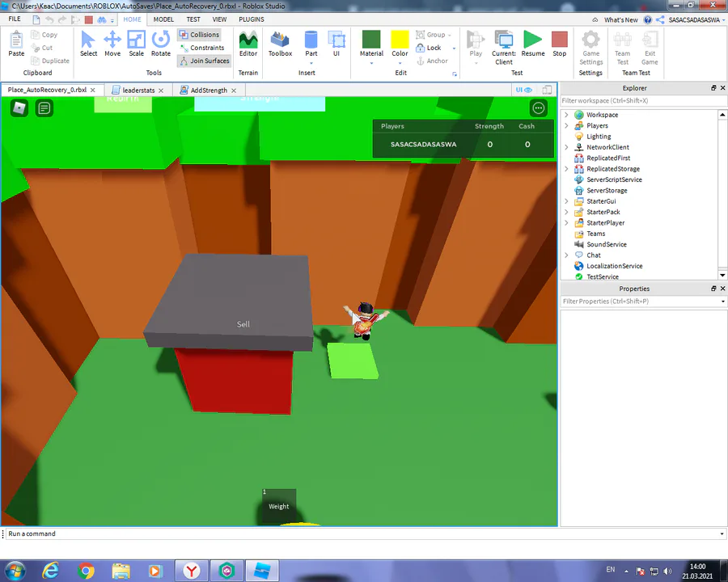The image size is (728, 582).
Task: Click the red stop icon in quick access bar
Action: pos(89,19)
